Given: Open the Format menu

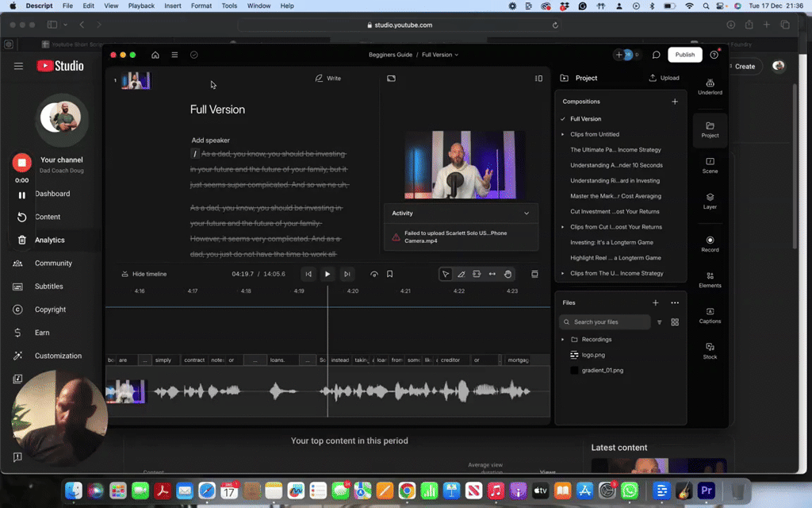Looking at the screenshot, I should [201, 6].
